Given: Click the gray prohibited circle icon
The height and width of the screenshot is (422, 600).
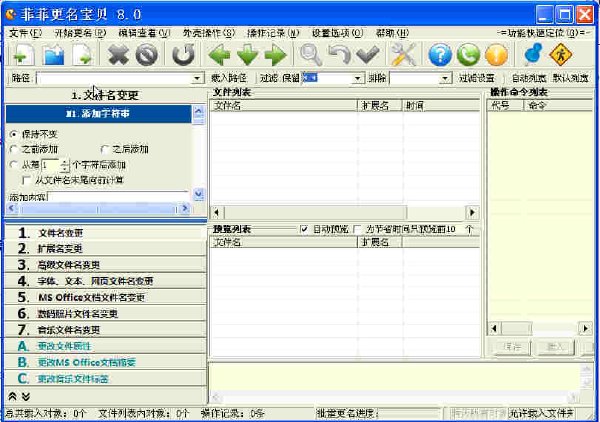Looking at the screenshot, I should pyautogui.click(x=147, y=55).
